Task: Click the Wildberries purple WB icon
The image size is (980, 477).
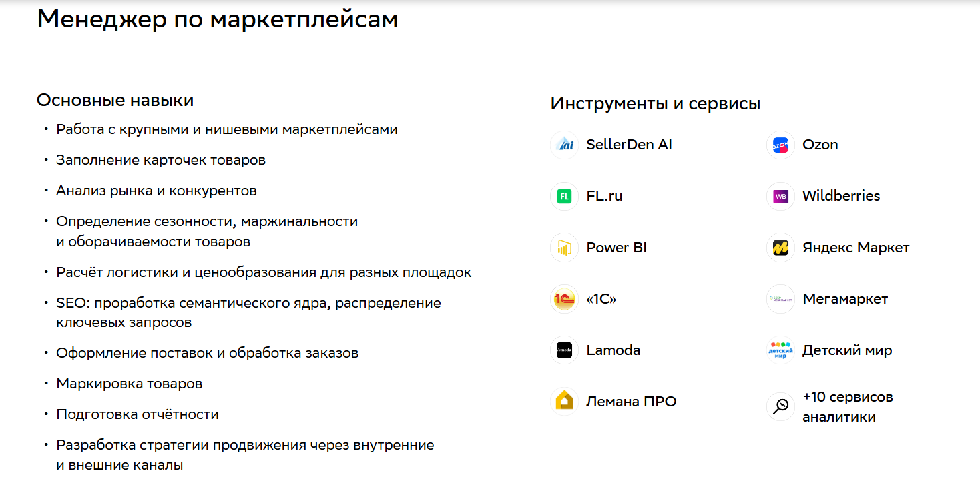Action: (x=780, y=196)
